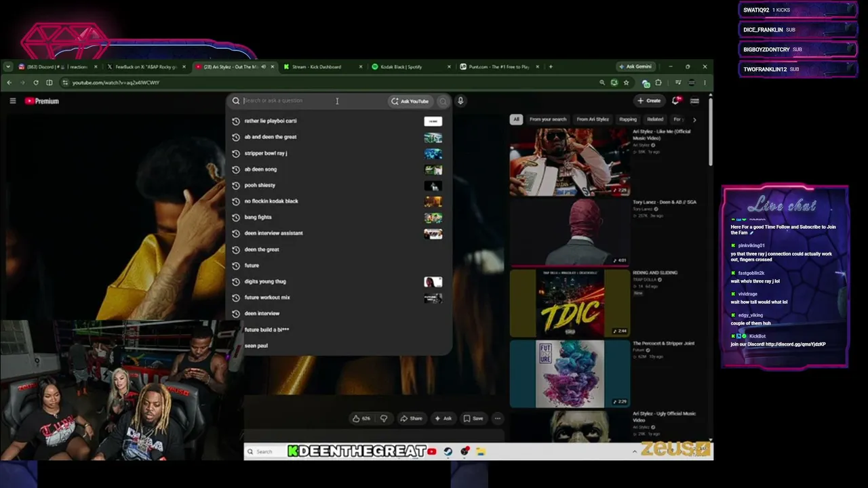Select suggestion 'ab and deen the great'

pos(339,137)
